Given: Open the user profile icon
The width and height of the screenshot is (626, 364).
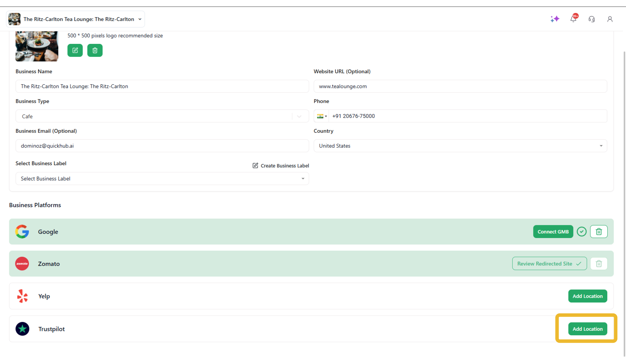Looking at the screenshot, I should click(x=610, y=19).
